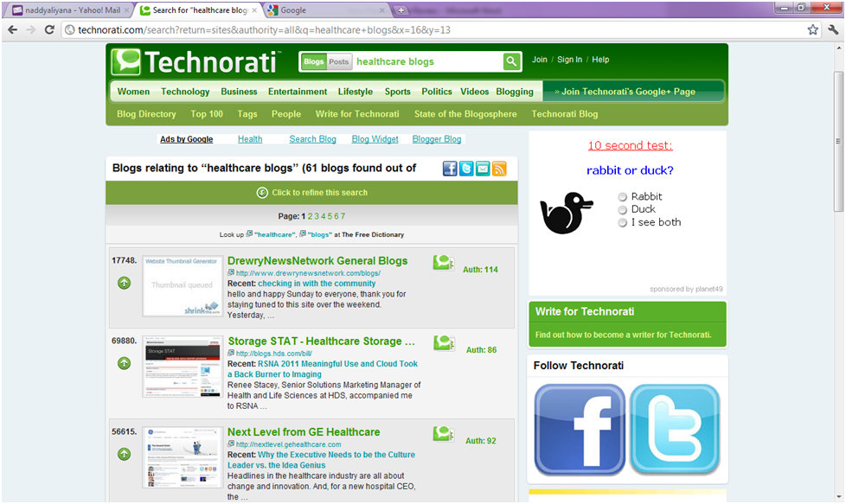Image resolution: width=846 pixels, height=504 pixels.
Task: Open the Politics category
Action: (x=437, y=92)
